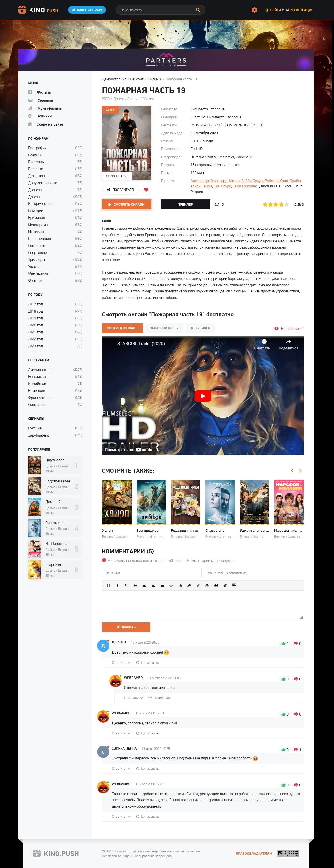Play the STARGIRL trailer video
Viewport: 334px width, 868px height.
(x=202, y=396)
